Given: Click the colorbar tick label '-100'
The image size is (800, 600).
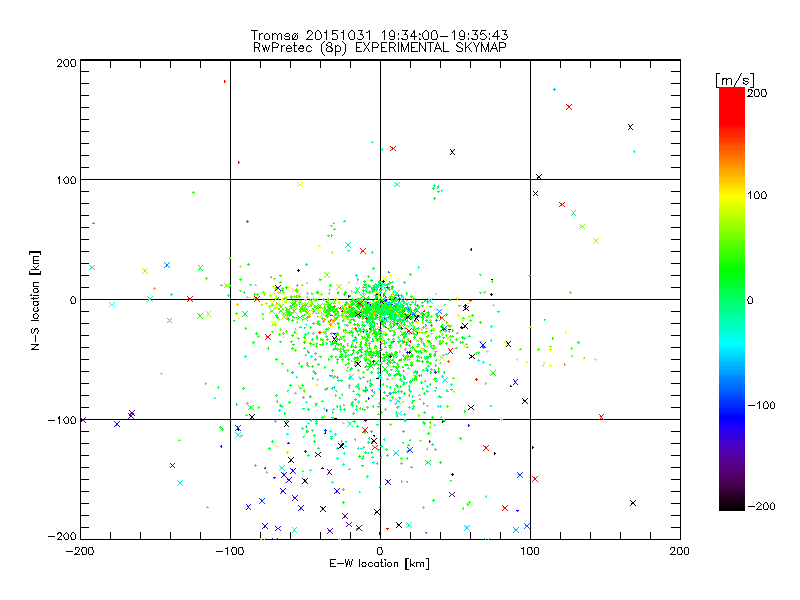Looking at the screenshot, I should pos(762,406).
